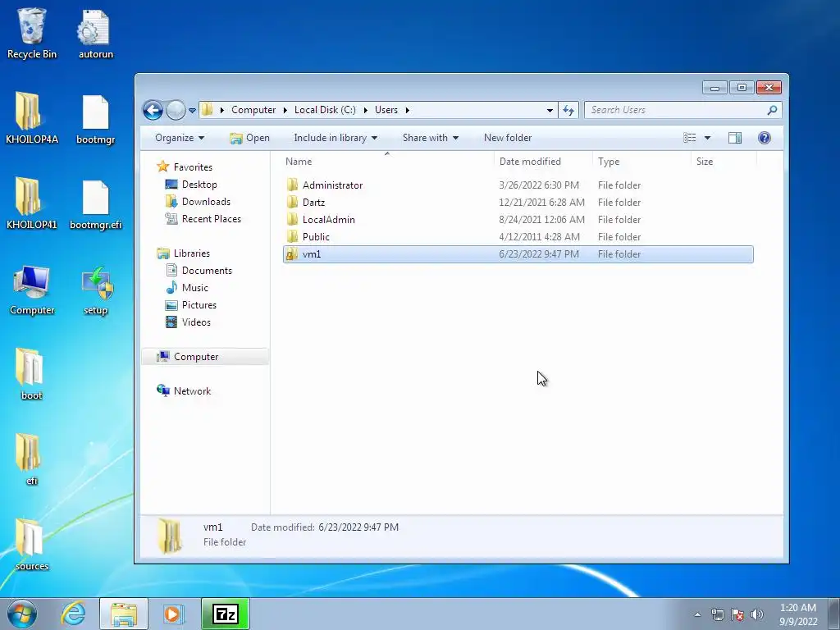Sort by Type column header
The width and height of the screenshot is (840, 630).
[x=641, y=162]
